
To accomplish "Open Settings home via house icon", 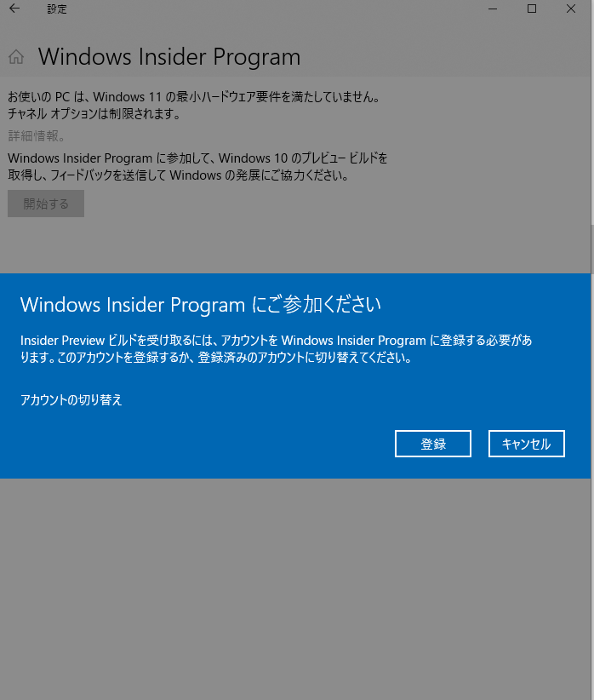I will [16, 57].
